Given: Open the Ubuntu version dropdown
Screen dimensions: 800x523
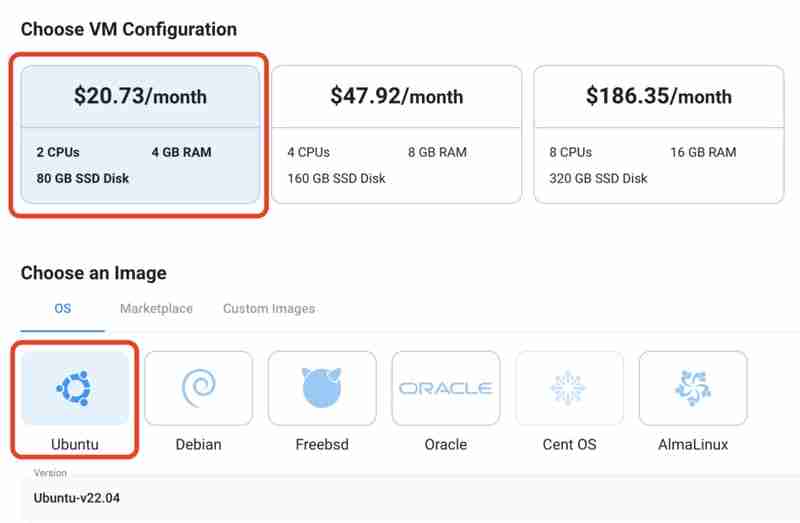Looking at the screenshot, I should point(400,497).
